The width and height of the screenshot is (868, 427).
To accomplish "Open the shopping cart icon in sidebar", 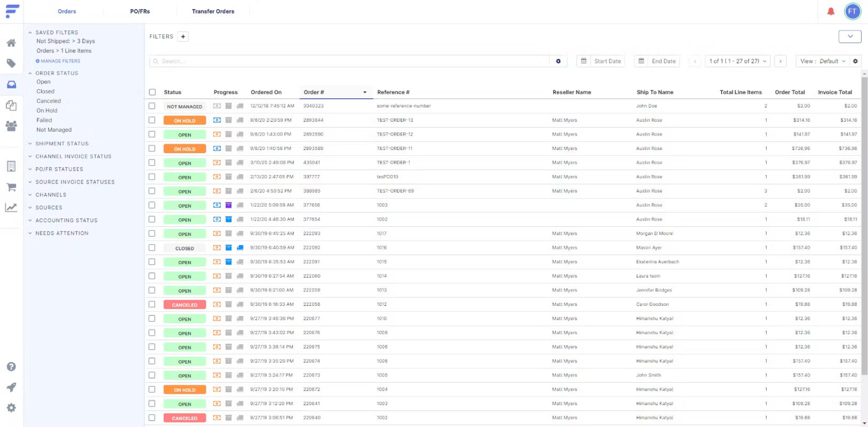I will [x=11, y=187].
